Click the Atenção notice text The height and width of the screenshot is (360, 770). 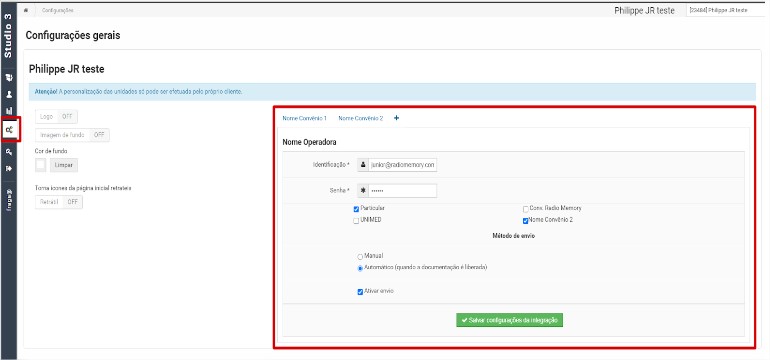(138, 92)
